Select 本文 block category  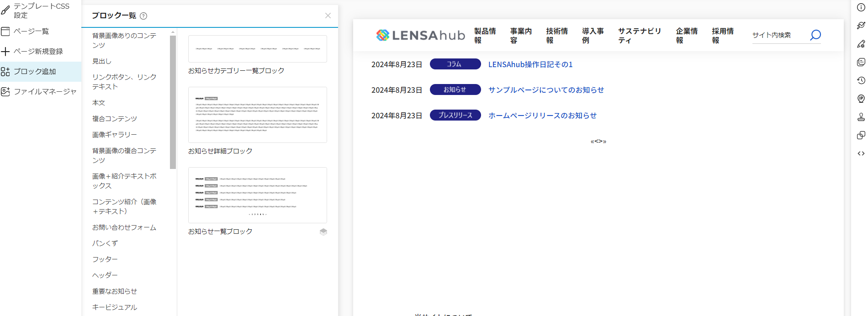click(99, 103)
